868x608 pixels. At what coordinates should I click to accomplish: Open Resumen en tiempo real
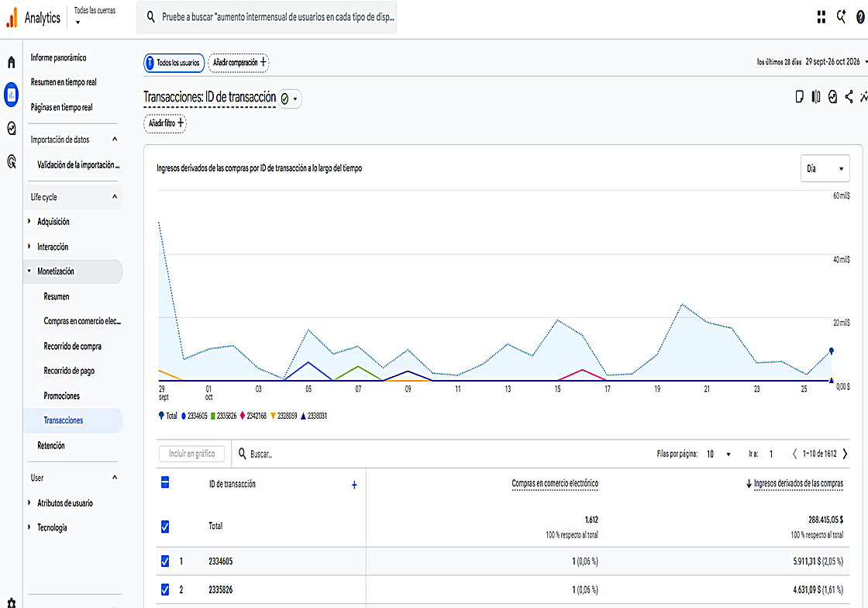click(63, 82)
